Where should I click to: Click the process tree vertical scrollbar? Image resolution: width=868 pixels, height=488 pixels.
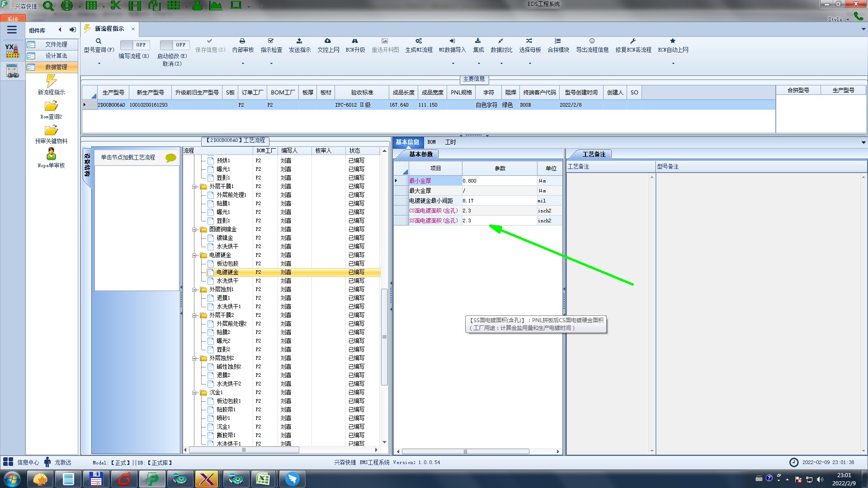click(x=384, y=337)
